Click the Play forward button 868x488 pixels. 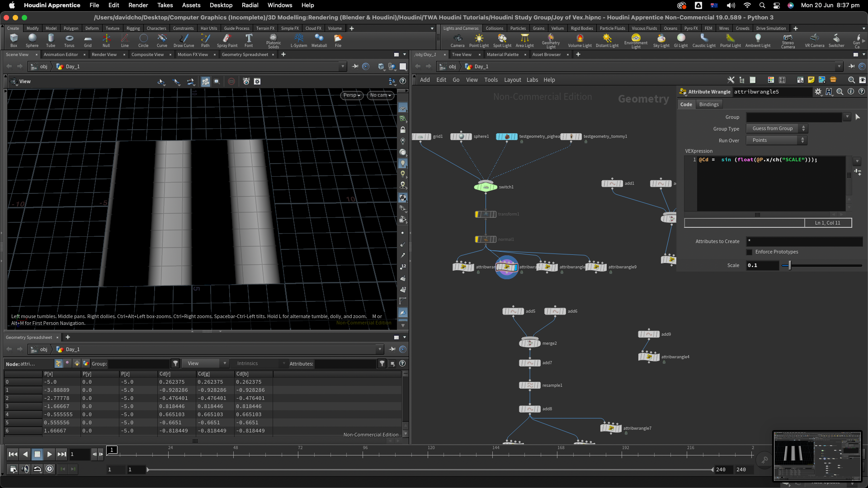(50, 454)
